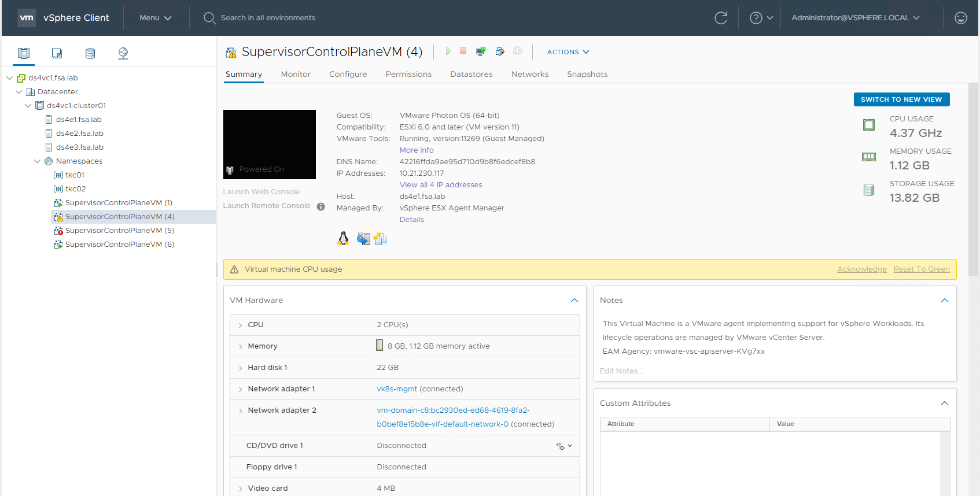980x496 pixels.
Task: Open the ACTIONS dropdown
Action: [x=568, y=52]
